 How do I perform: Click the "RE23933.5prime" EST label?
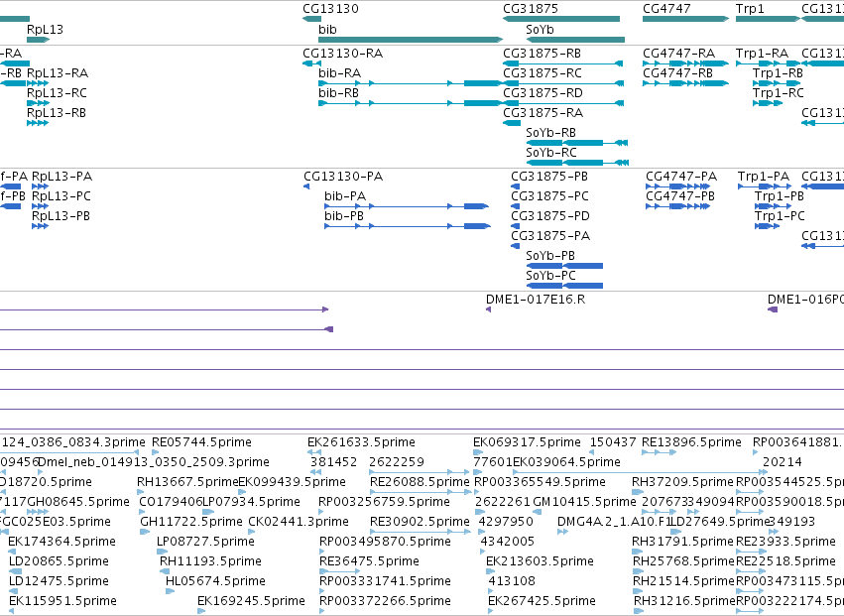tap(785, 542)
